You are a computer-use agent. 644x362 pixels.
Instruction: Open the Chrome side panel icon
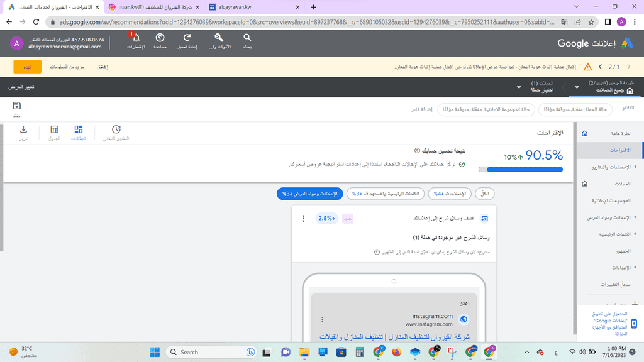pyautogui.click(x=608, y=22)
